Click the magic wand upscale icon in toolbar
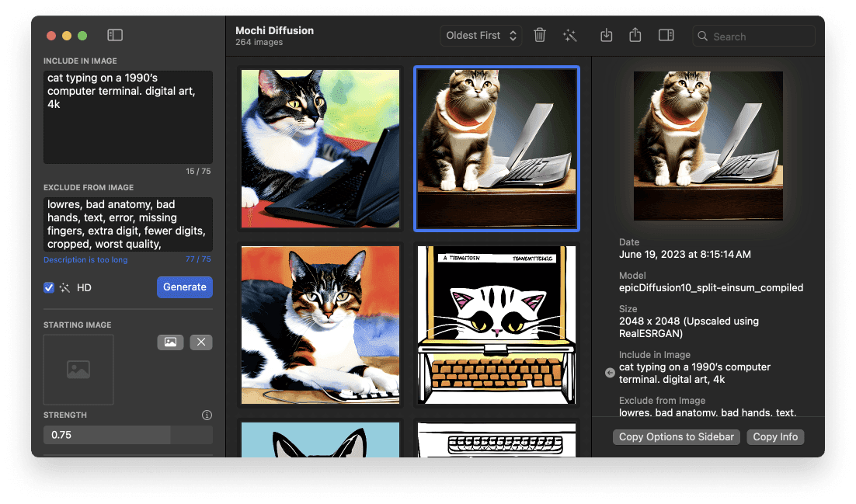 coord(569,36)
